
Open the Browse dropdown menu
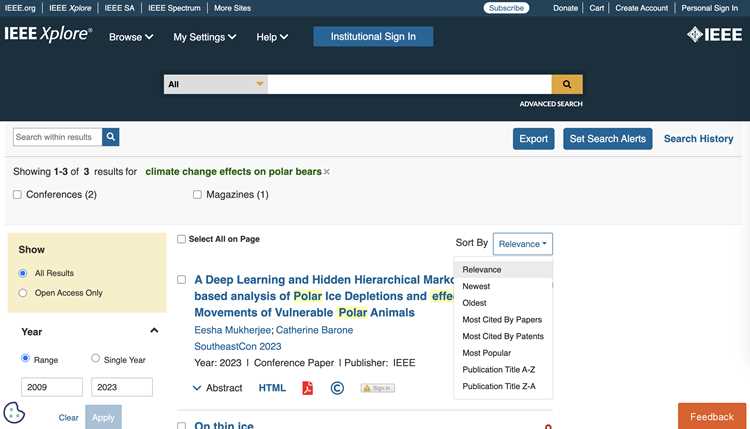click(x=131, y=37)
